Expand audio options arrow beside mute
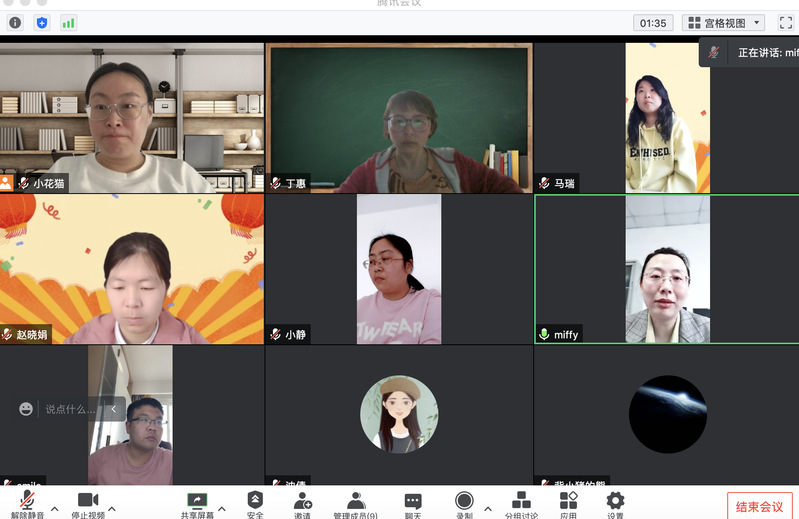The height and width of the screenshot is (519, 799). tap(54, 509)
